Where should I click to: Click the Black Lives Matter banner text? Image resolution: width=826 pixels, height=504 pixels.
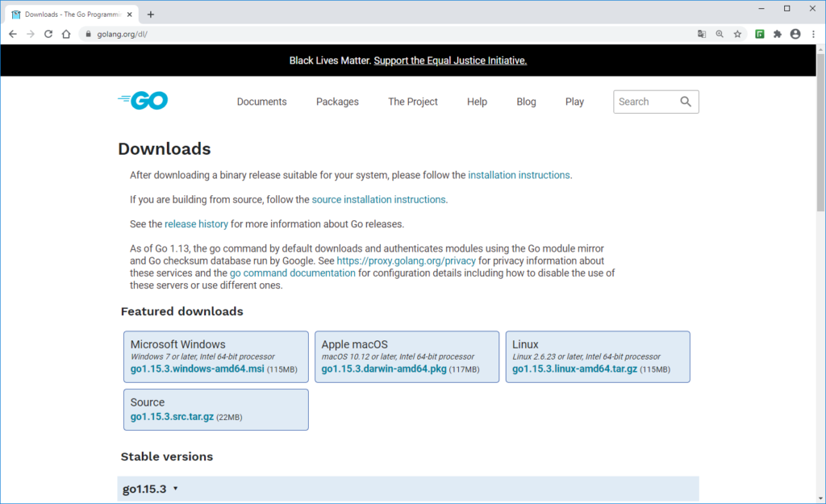(330, 60)
